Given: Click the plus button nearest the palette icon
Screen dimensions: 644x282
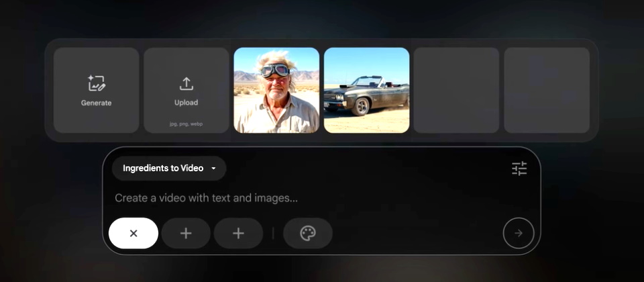Looking at the screenshot, I should tap(238, 233).
